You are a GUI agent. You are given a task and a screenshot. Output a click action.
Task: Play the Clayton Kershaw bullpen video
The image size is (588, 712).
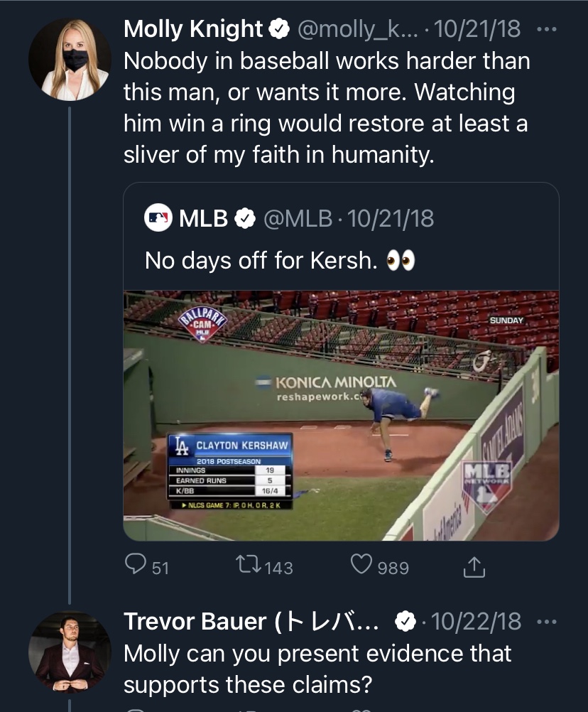[x=341, y=416]
